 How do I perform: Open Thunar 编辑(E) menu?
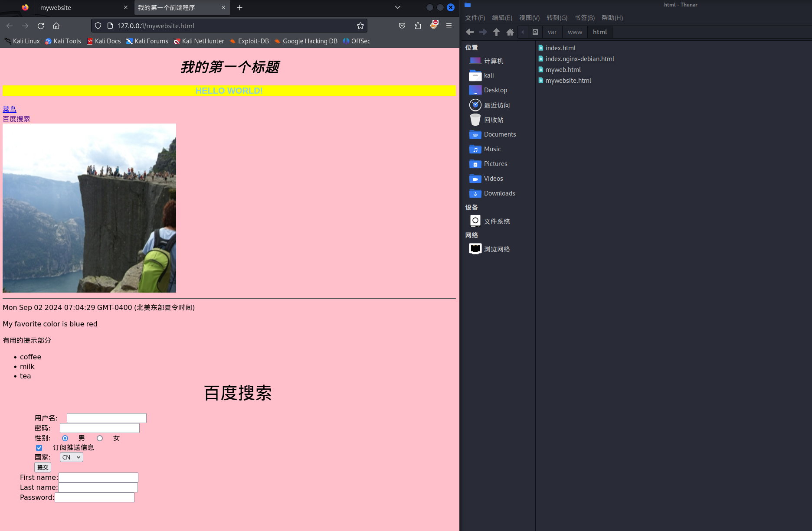(502, 18)
